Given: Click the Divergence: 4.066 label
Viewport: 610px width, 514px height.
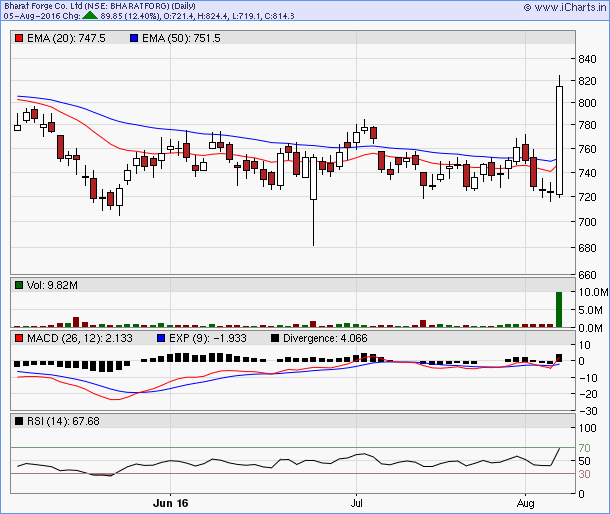Looking at the screenshot, I should pos(325,338).
